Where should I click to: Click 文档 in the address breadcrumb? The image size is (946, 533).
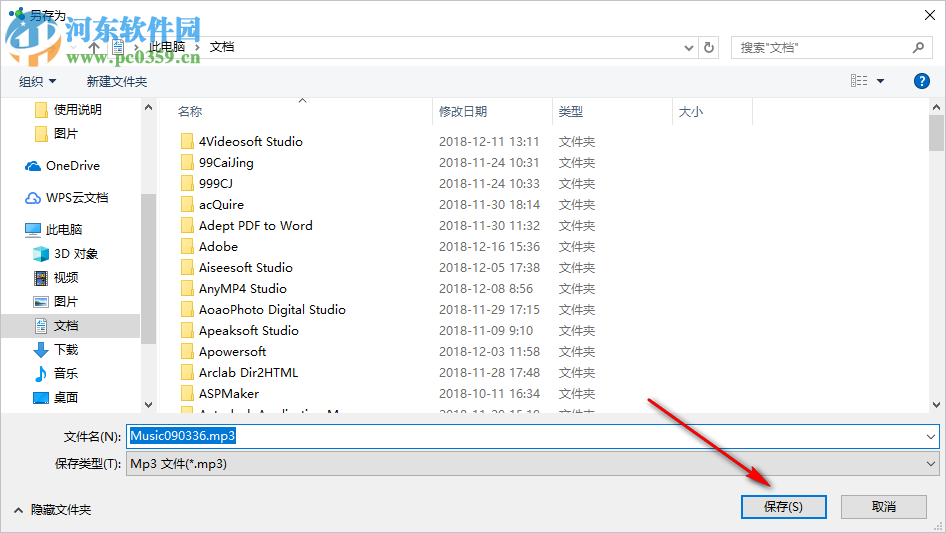pyautogui.click(x=221, y=47)
